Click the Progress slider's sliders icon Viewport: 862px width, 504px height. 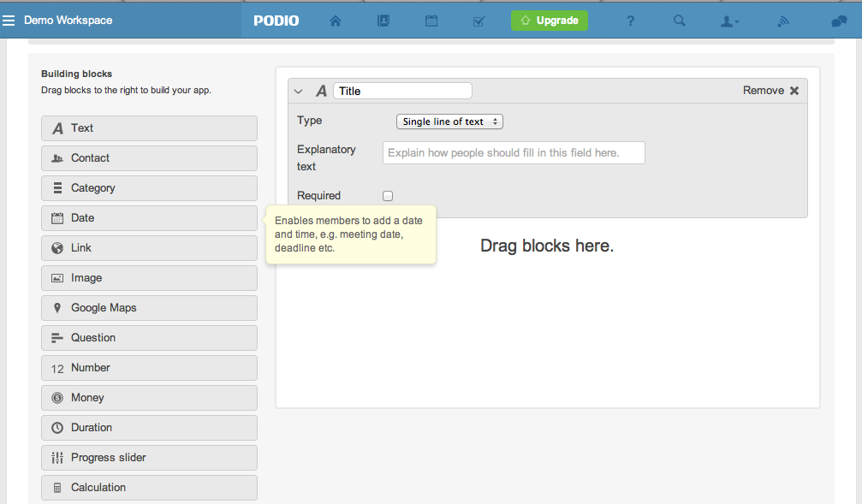tap(57, 458)
